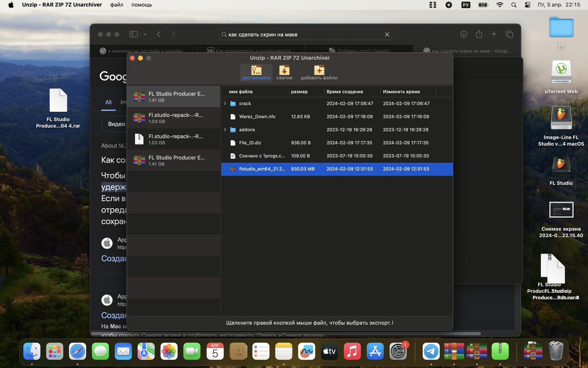The image size is (588, 368).
Task: Open uTorrent Web desktop icon
Action: point(561,77)
